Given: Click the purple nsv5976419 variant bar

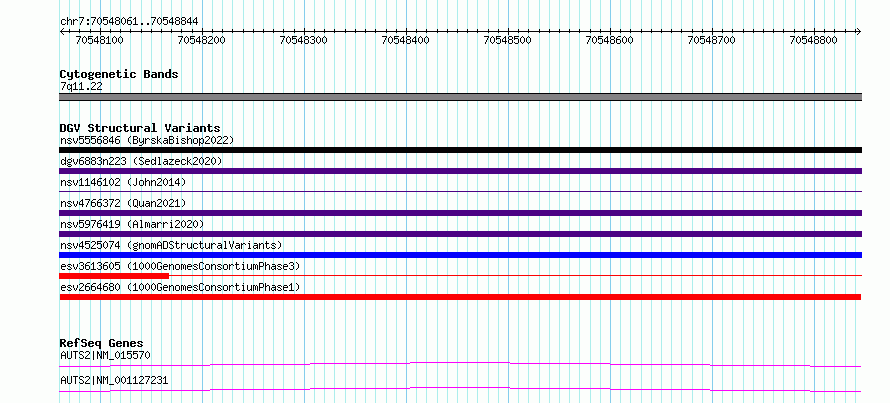Looking at the screenshot, I should click(x=460, y=234).
